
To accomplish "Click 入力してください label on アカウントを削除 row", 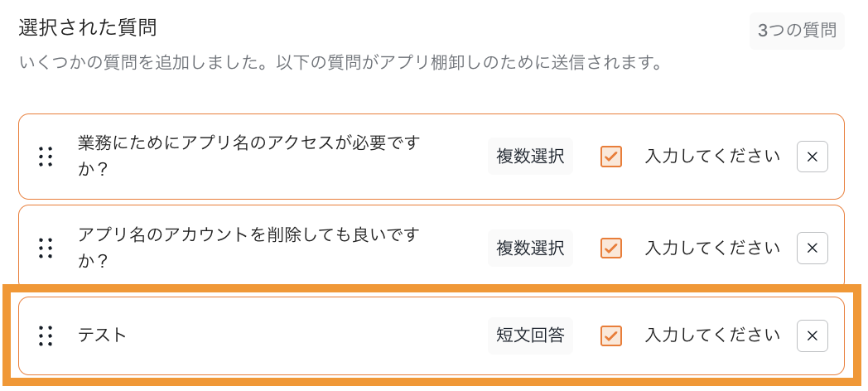I will coord(712,248).
